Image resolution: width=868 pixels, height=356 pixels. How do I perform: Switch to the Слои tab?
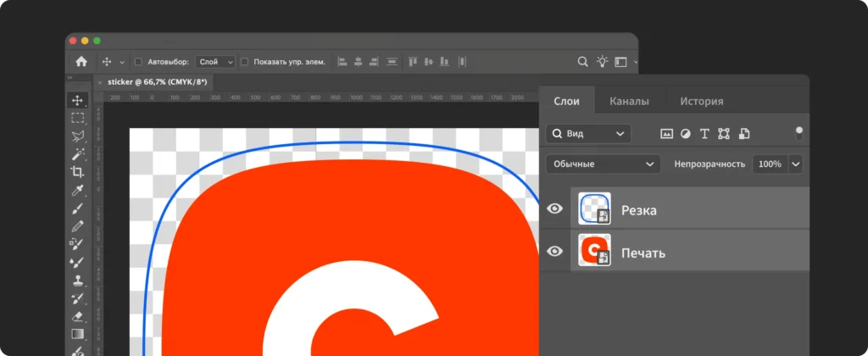point(567,102)
